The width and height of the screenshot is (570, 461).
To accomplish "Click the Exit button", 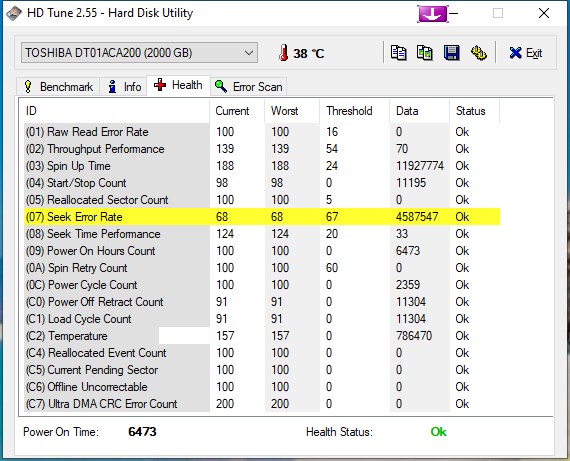I will (526, 53).
